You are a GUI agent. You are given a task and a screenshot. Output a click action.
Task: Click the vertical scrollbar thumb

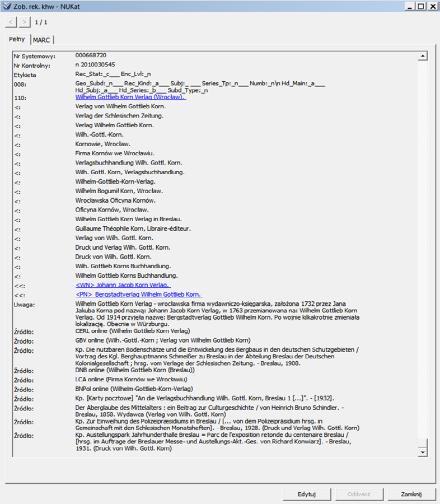click(x=423, y=443)
